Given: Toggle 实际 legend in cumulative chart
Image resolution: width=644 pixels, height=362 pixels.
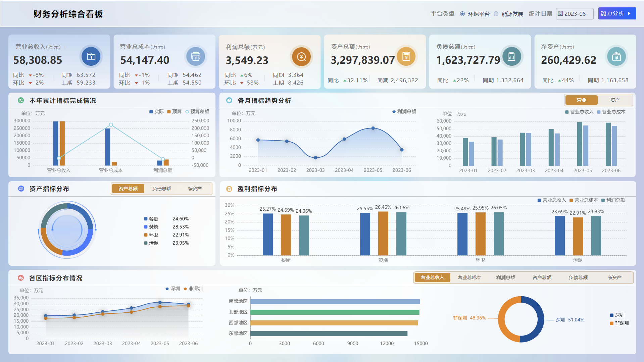Looking at the screenshot, I should click(x=156, y=111).
